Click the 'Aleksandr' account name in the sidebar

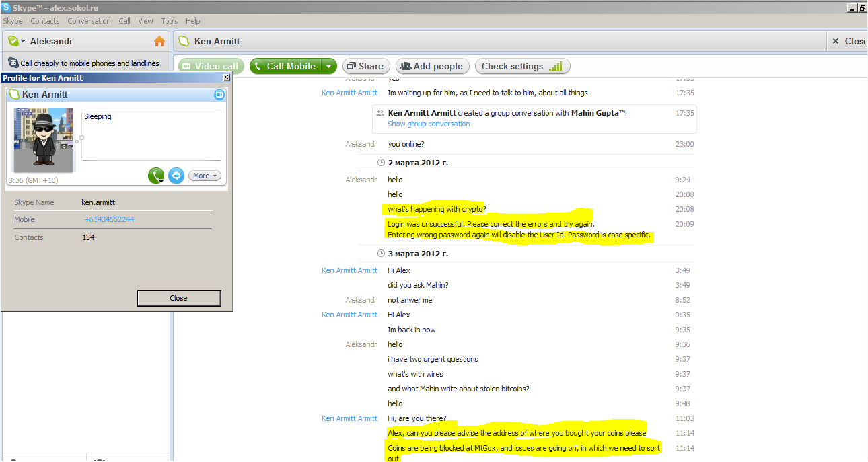tap(51, 41)
